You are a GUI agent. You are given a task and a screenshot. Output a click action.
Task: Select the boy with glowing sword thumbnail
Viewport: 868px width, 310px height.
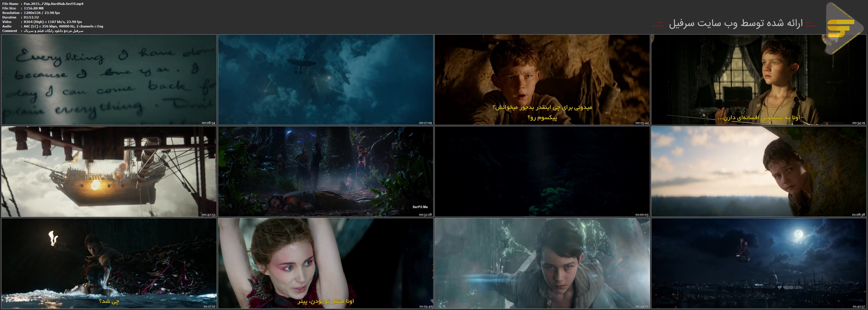click(x=542, y=263)
